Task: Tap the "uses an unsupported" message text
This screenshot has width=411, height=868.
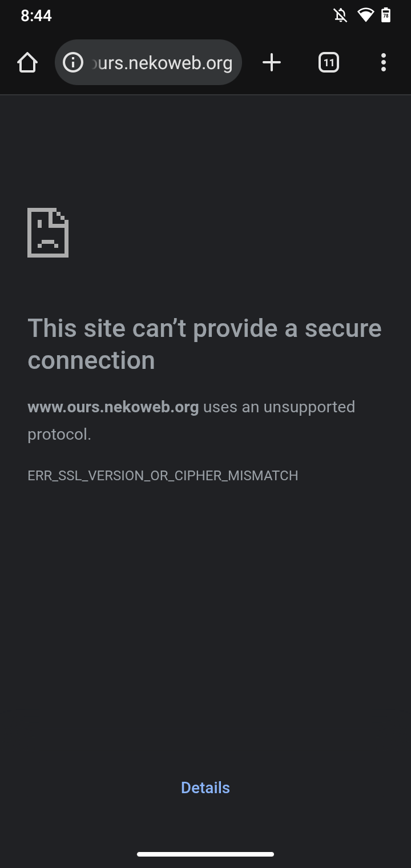Action: pos(279,407)
